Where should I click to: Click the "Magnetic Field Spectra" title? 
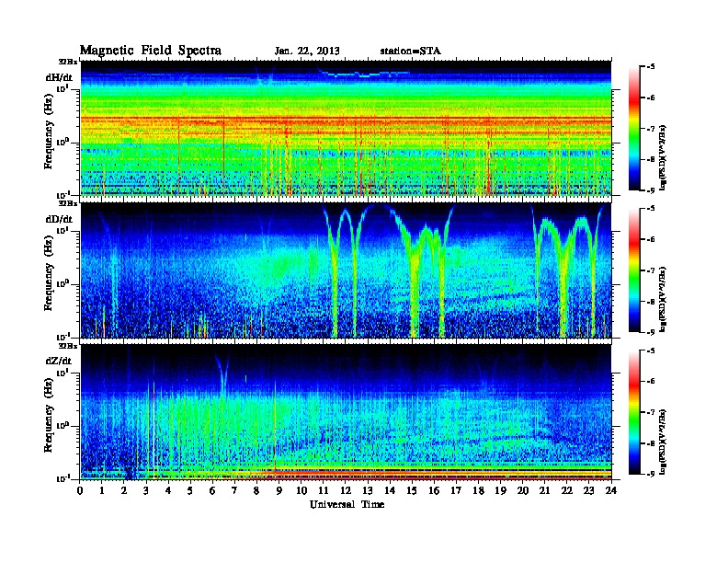[151, 51]
